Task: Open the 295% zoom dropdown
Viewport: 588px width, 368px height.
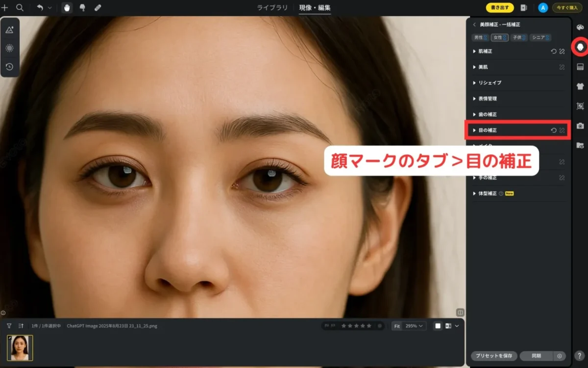Action: click(x=415, y=326)
